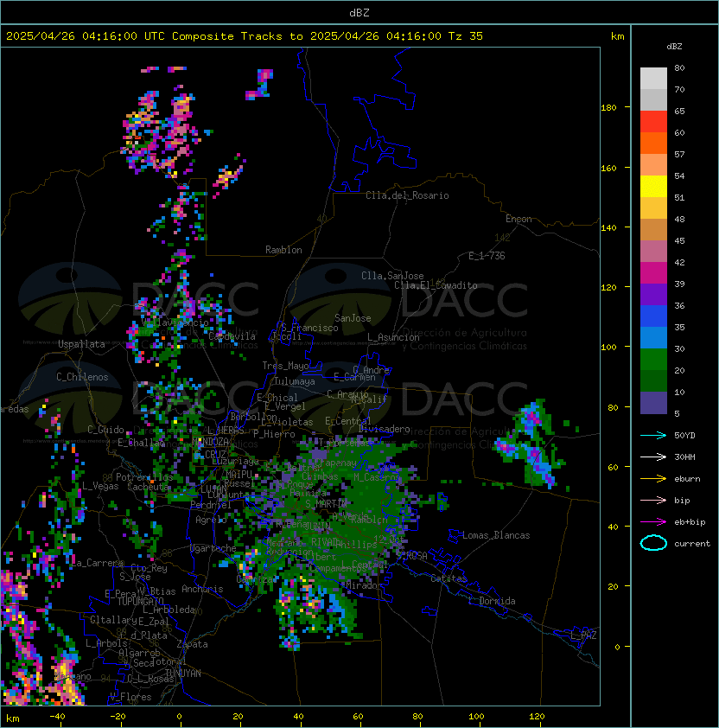Click the 'Cacheuta' map label
Screen dimensions: 719x728
point(148,487)
